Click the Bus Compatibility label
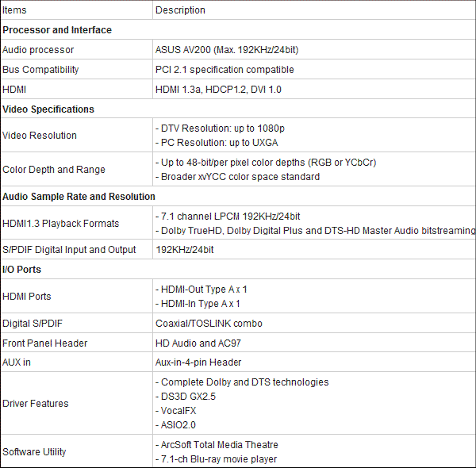 pos(40,70)
